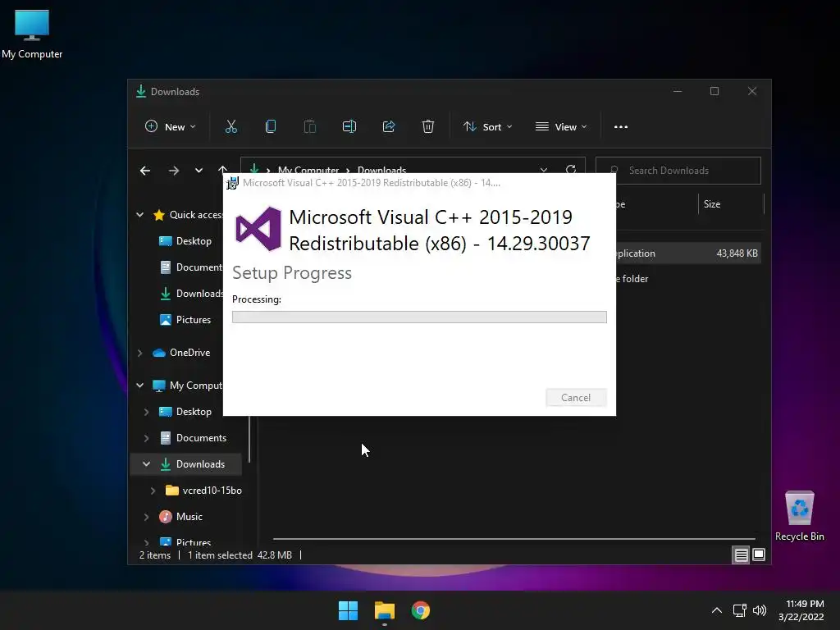Image resolution: width=840 pixels, height=630 pixels.
Task: Click My Computer in the address breadcrumb
Action: click(x=308, y=170)
